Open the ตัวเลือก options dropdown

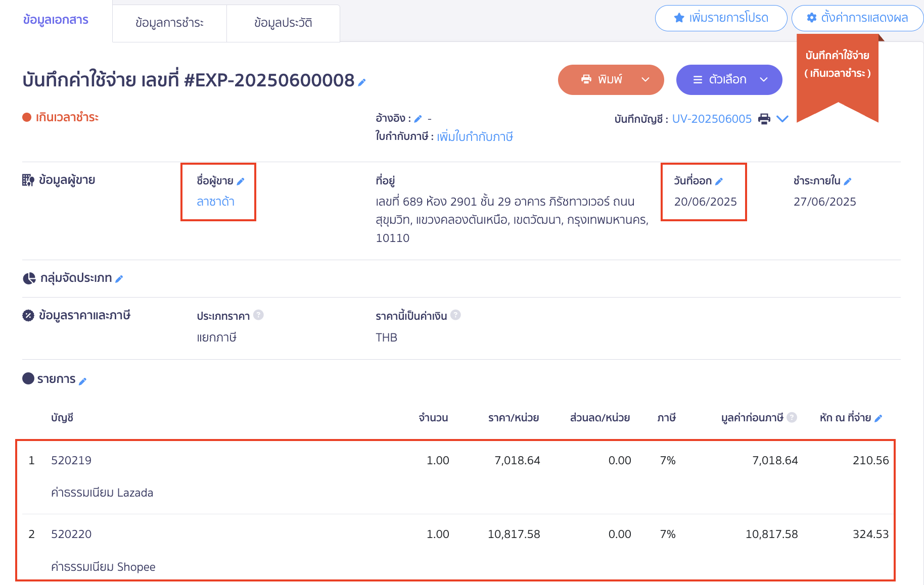(x=728, y=79)
